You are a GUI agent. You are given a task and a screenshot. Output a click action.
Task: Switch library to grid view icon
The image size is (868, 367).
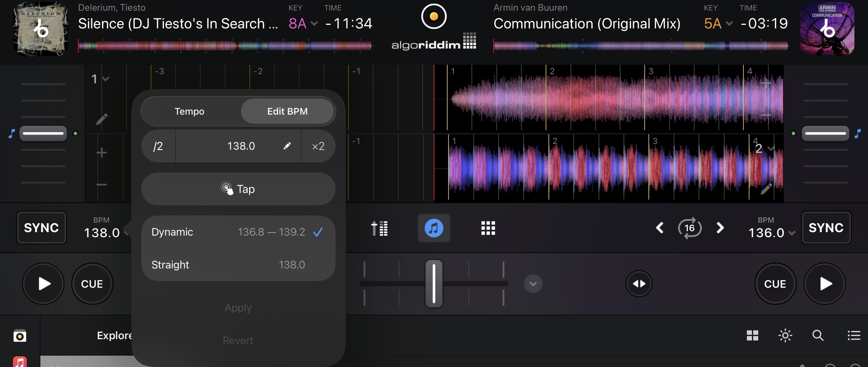click(x=753, y=336)
